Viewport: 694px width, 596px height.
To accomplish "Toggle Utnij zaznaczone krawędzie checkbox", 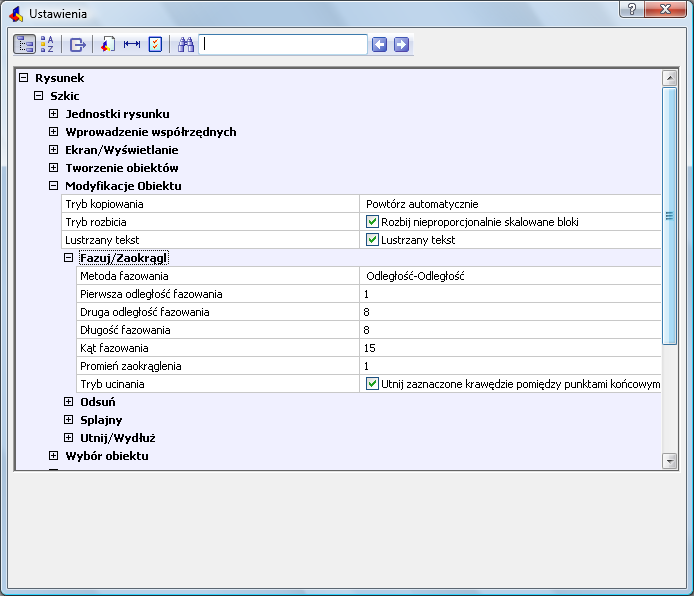I will tap(372, 384).
